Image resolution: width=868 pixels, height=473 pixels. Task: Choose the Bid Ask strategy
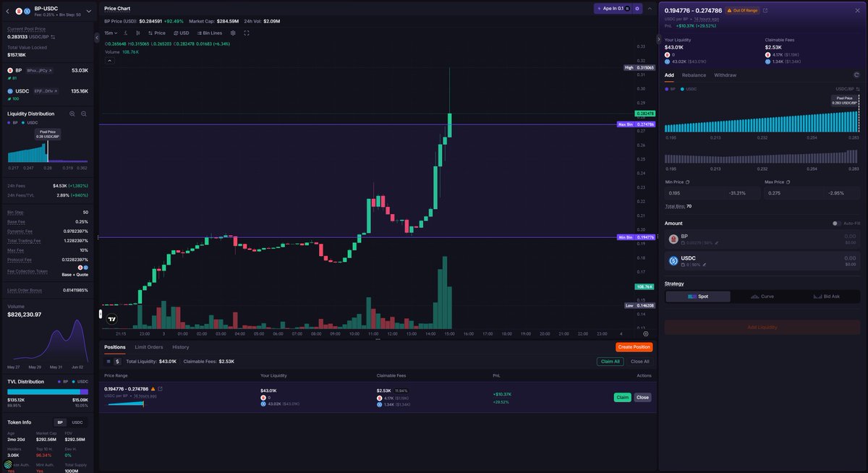point(827,297)
